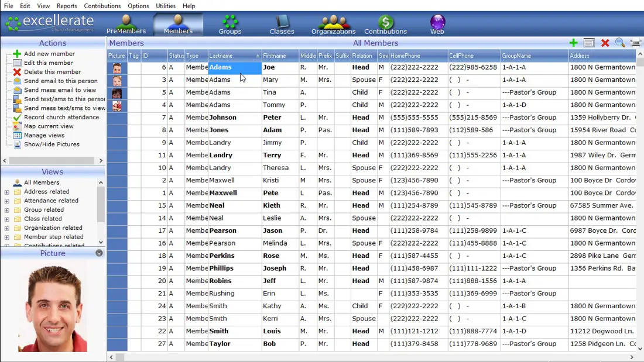The image size is (644, 362).
Task: Open the Classes module
Action: tap(282, 25)
